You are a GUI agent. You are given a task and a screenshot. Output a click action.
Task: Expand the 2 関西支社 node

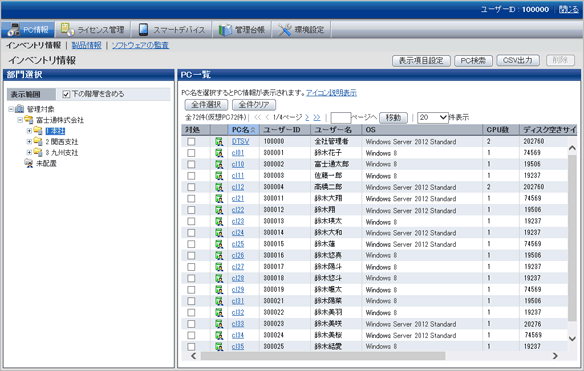29,142
